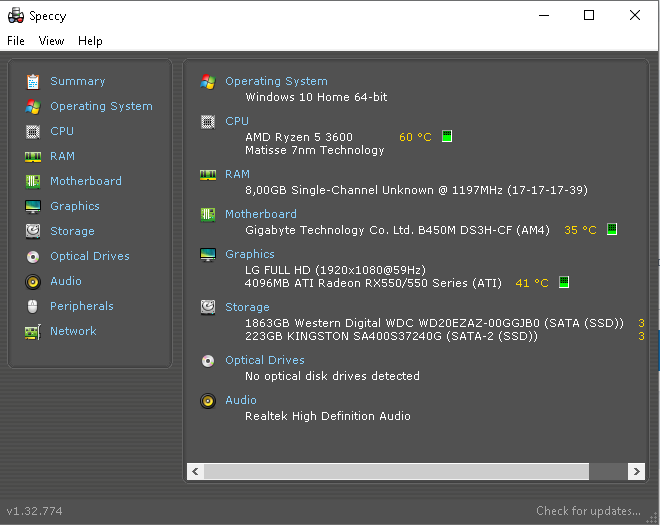Viewport: 660px width, 525px height.
Task: Open the Summary section in sidebar
Action: pos(77,81)
